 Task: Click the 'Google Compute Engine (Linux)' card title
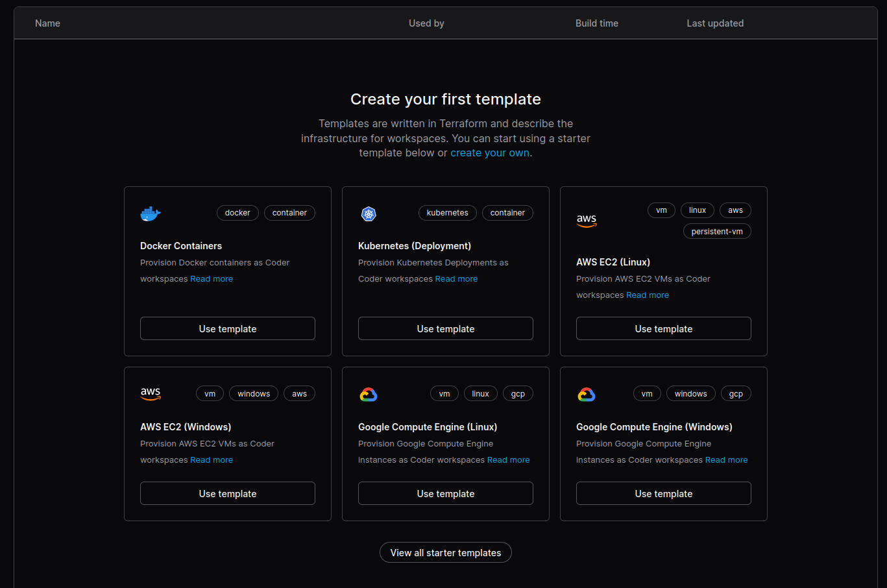click(x=428, y=426)
